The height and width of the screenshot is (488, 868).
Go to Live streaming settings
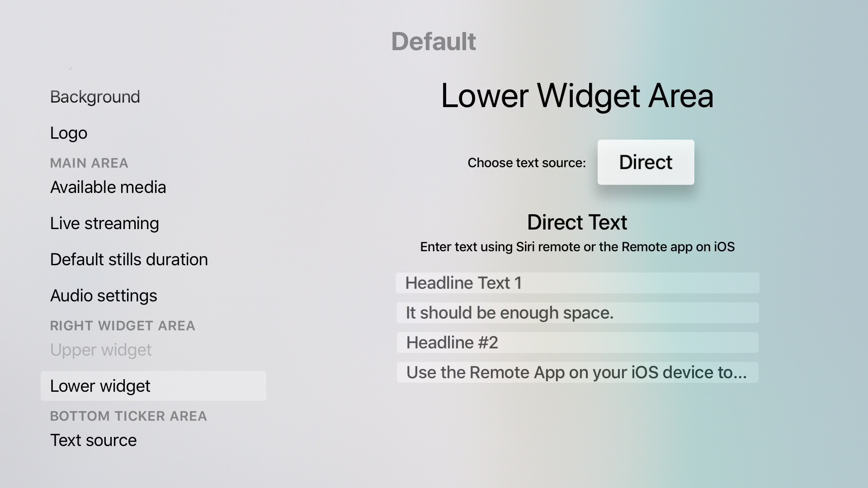(x=104, y=223)
